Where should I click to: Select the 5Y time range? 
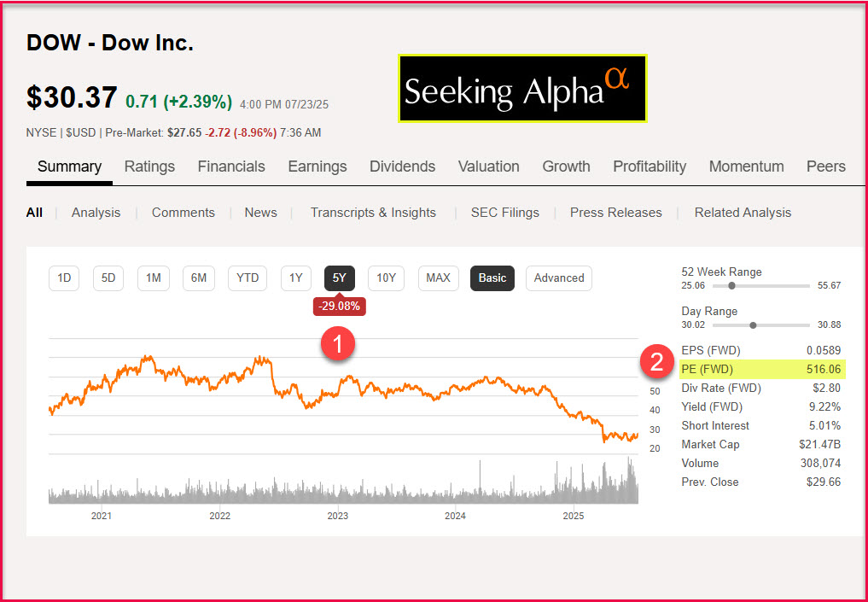(339, 278)
